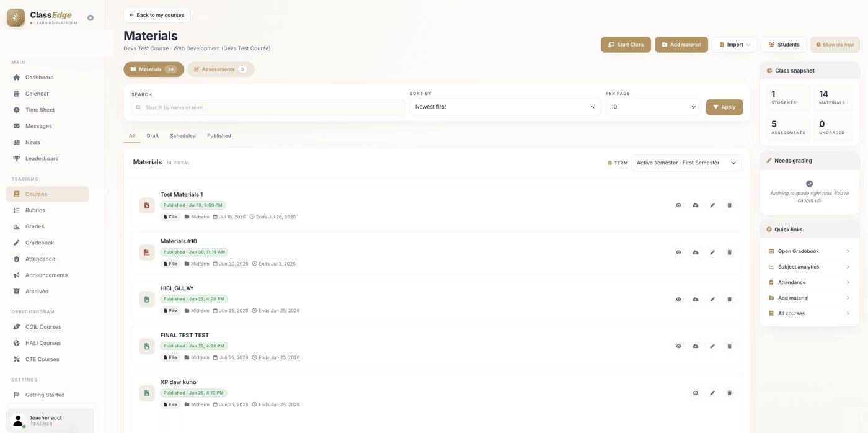868x433 pixels.
Task: Edit Test Materials 1 with pencil icon
Action: tap(712, 205)
